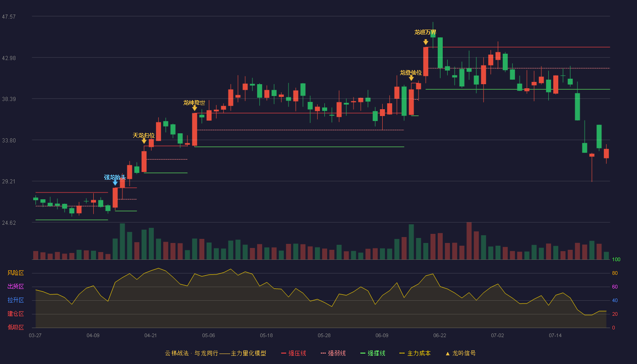Image resolution: width=637 pixels, height=364 pixels.
Task: Toggle the 强压线 legend entry
Action: [x=294, y=353]
